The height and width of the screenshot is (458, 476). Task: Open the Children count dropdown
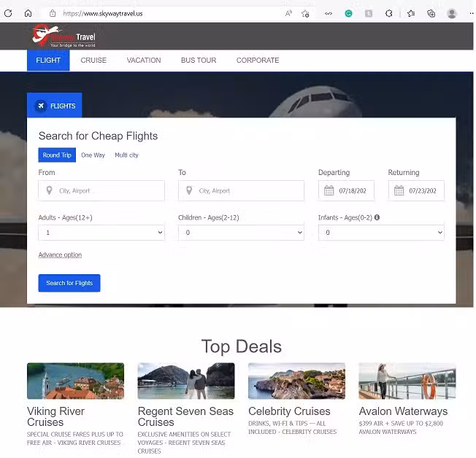[x=241, y=233]
